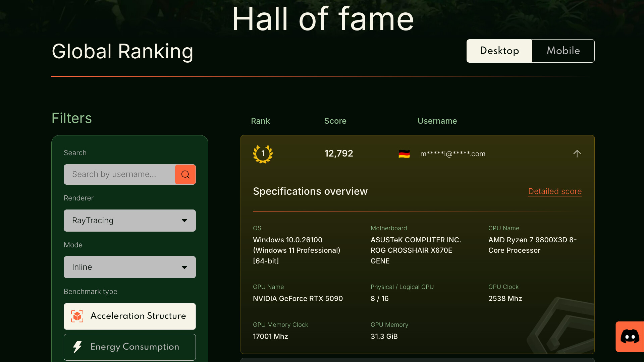The height and width of the screenshot is (362, 644).
Task: Click the magnifying glass search icon
Action: pos(185,174)
